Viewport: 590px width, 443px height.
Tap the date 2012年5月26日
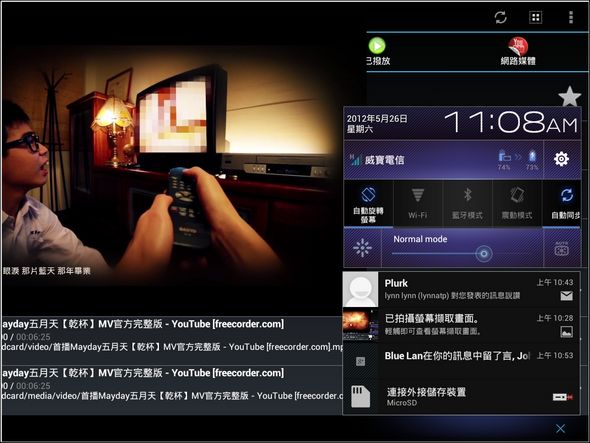coord(377,119)
